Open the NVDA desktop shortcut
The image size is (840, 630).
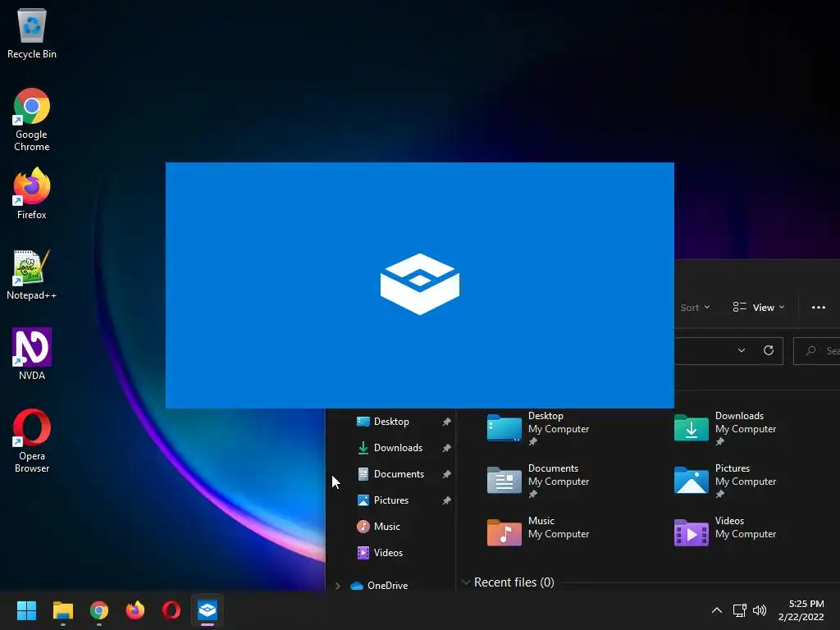tap(32, 354)
